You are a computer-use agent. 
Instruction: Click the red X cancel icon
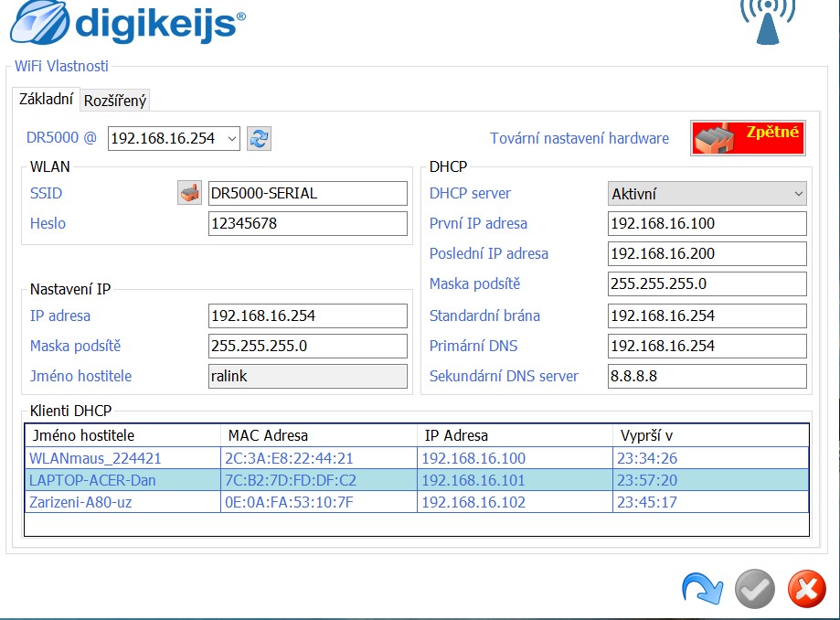(806, 588)
